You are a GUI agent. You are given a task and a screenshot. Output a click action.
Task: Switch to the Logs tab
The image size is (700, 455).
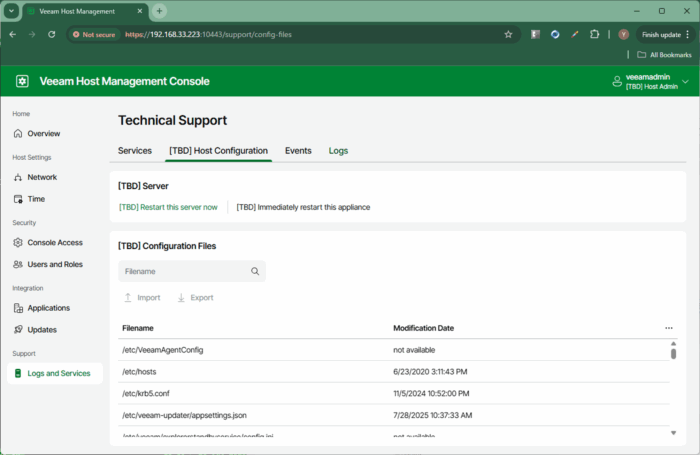[338, 151]
